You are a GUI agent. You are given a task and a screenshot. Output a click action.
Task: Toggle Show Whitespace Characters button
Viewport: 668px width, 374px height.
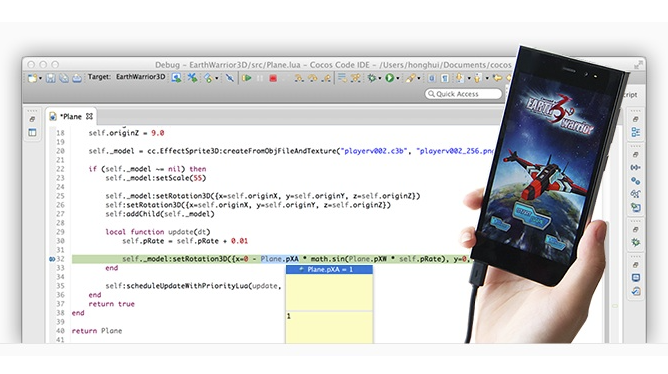[445, 78]
